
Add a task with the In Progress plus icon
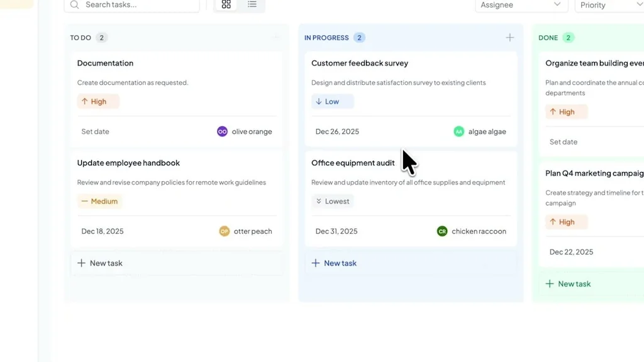point(510,38)
